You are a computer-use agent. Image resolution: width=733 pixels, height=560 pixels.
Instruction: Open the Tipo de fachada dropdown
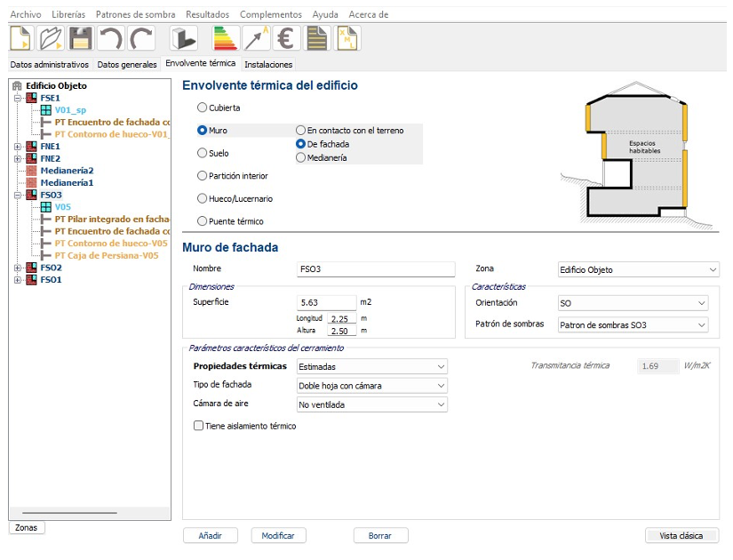(371, 386)
